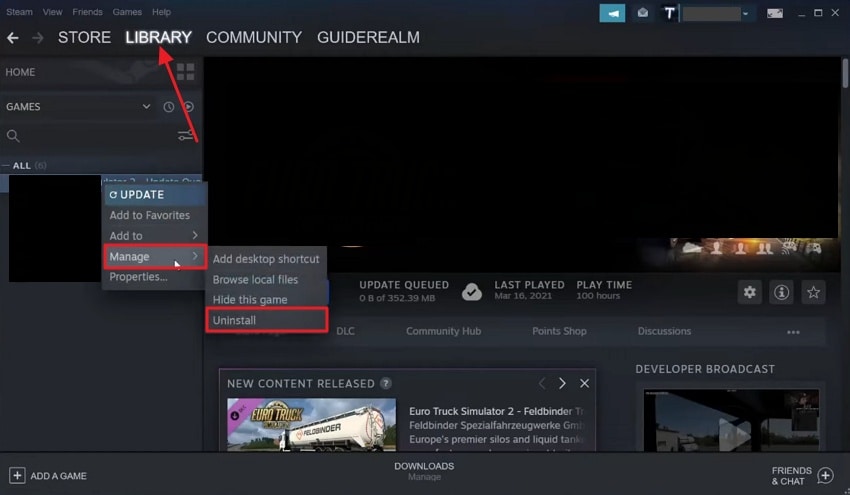Sort by recent activity clock icon
This screenshot has height=495, width=850.
169,107
